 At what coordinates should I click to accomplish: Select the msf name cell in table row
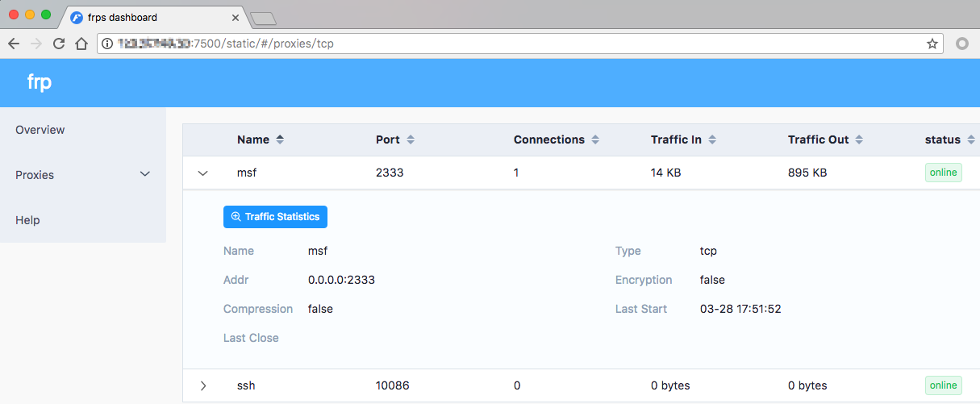247,173
